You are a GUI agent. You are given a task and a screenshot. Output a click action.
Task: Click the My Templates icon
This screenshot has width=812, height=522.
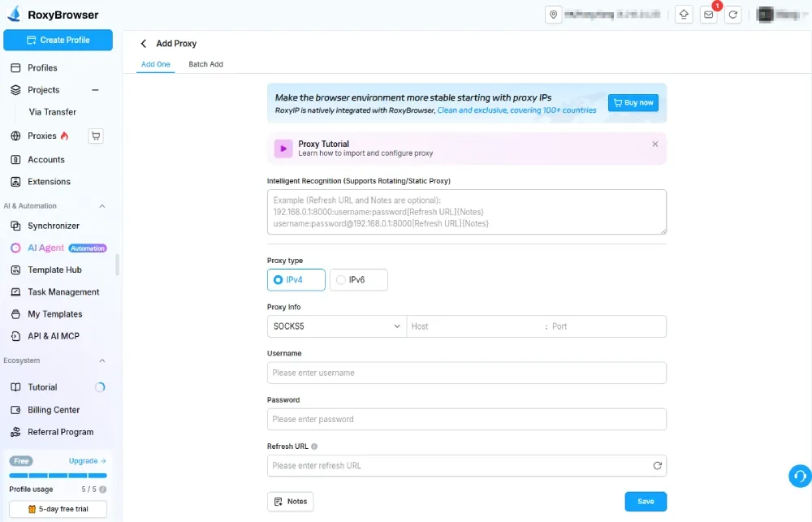coord(15,314)
